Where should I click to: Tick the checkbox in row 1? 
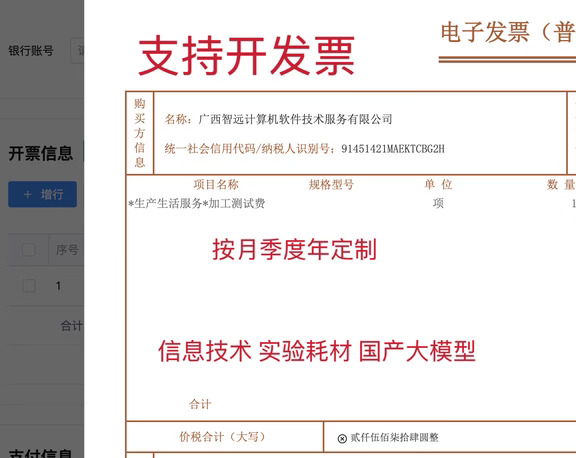tap(29, 286)
